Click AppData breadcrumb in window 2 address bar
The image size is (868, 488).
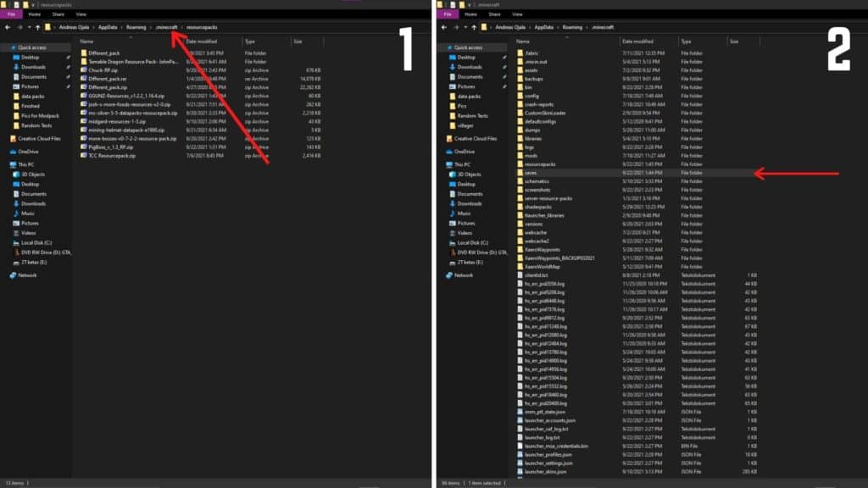pyautogui.click(x=544, y=27)
